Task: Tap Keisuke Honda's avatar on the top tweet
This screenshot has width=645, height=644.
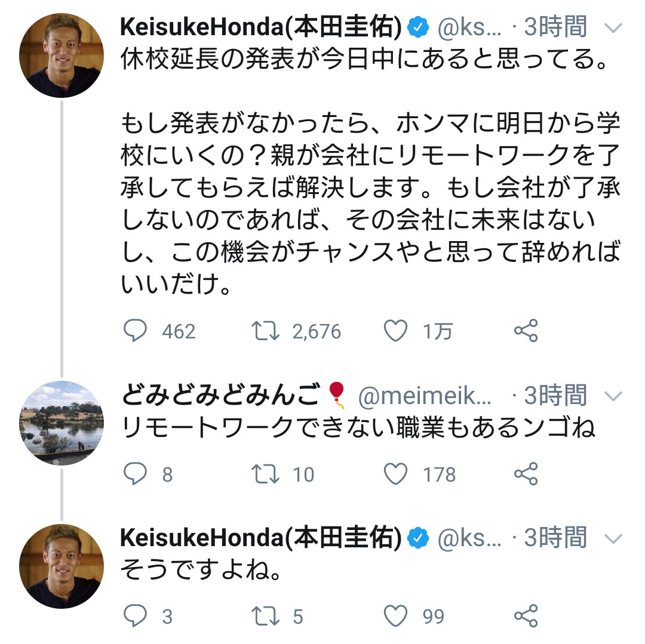Action: point(62,56)
